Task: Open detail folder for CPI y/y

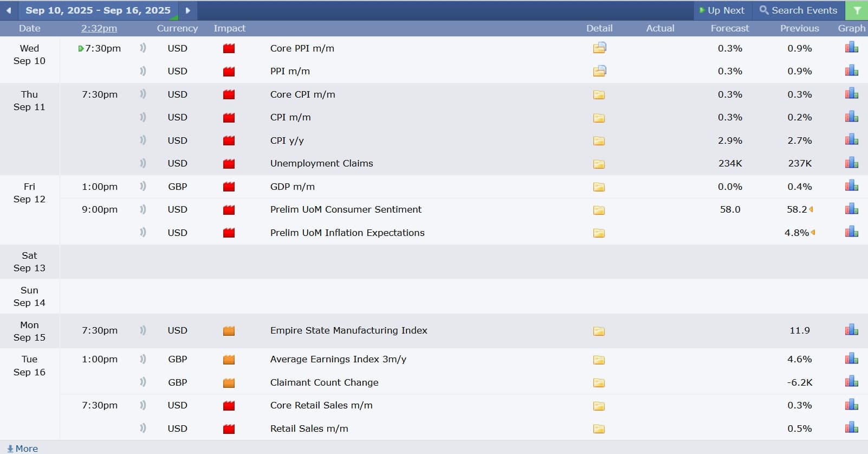Action: [599, 141]
